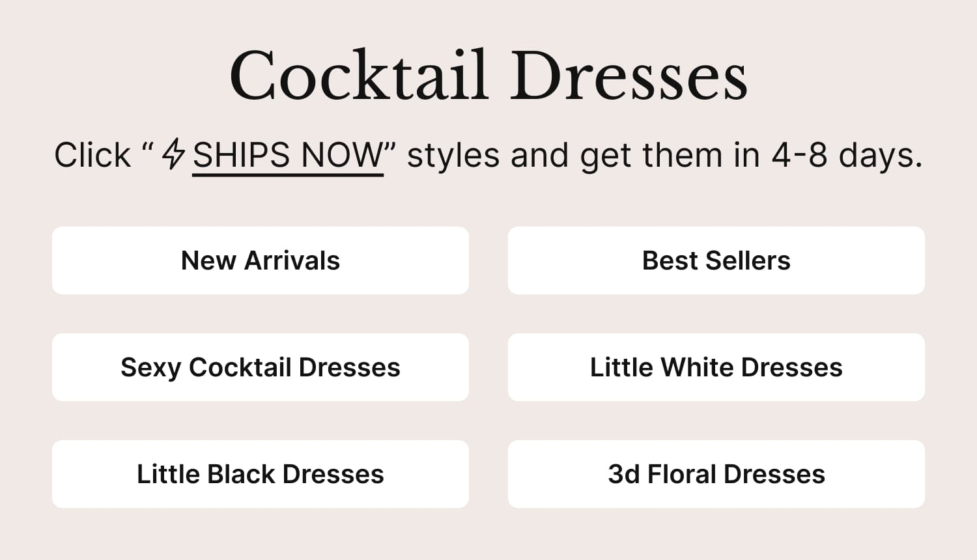Pick the 3d Floral Dresses shortcut

[x=716, y=474]
